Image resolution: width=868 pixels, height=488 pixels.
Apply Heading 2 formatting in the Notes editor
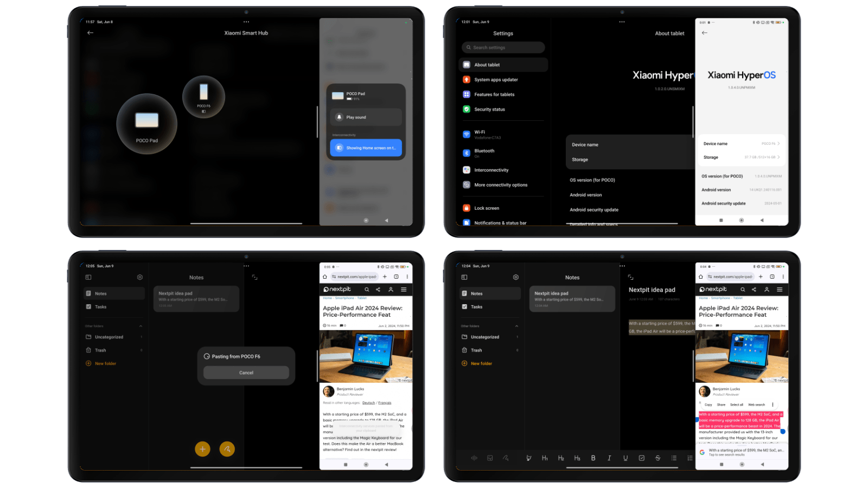561,458
